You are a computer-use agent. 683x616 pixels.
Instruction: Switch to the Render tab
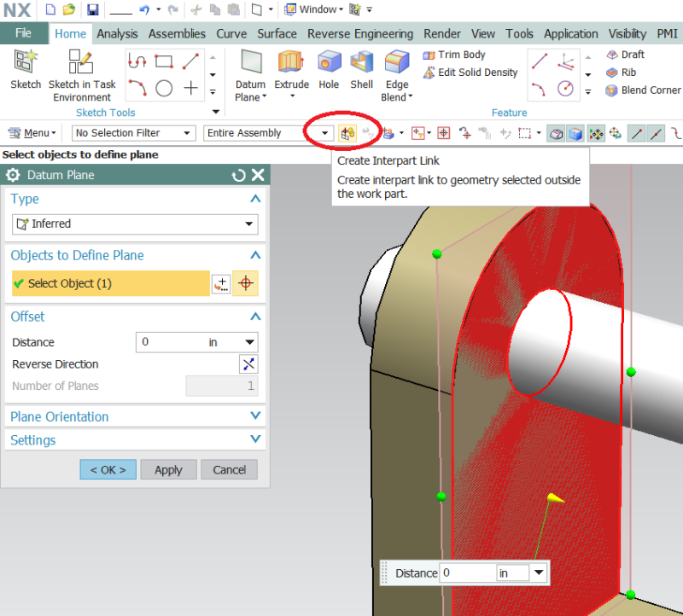point(442,34)
